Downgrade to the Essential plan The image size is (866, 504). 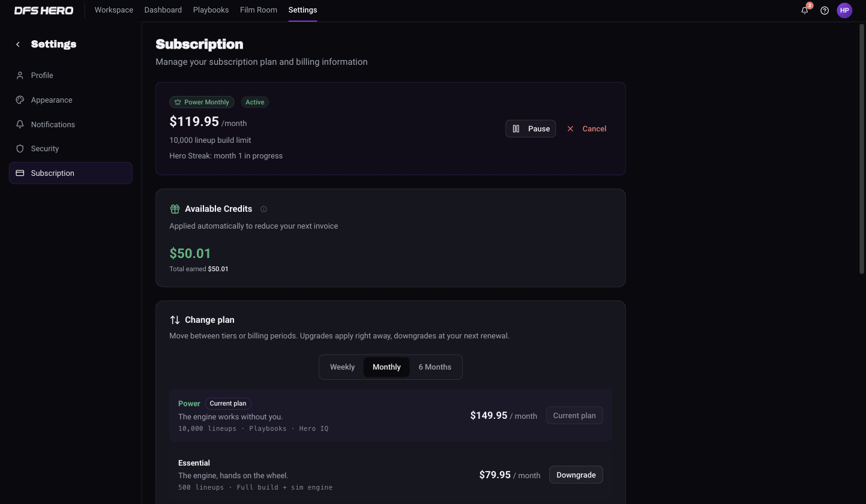[576, 475]
